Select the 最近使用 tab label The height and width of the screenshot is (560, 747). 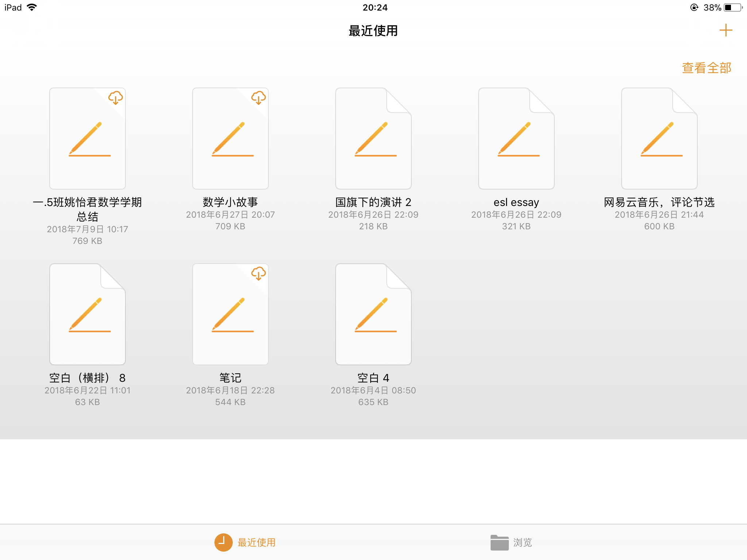click(256, 542)
